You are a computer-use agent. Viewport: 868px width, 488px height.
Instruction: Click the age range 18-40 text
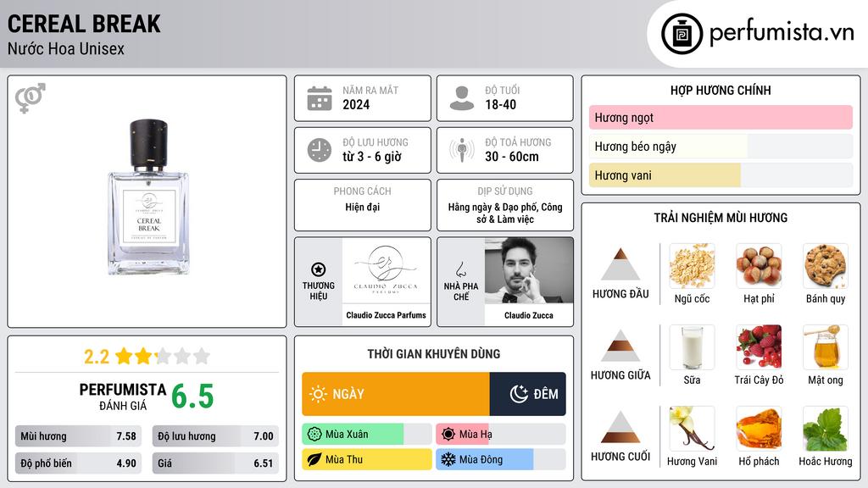point(500,104)
